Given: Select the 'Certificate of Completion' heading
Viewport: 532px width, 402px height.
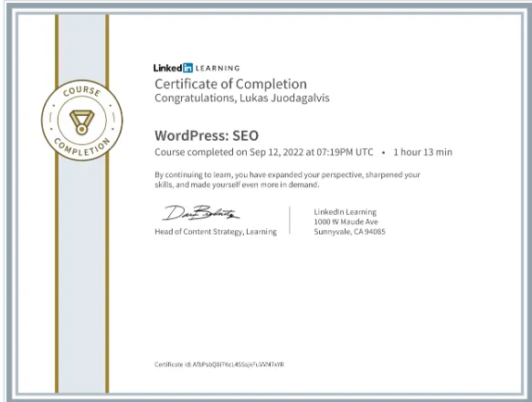Looking at the screenshot, I should 230,84.
